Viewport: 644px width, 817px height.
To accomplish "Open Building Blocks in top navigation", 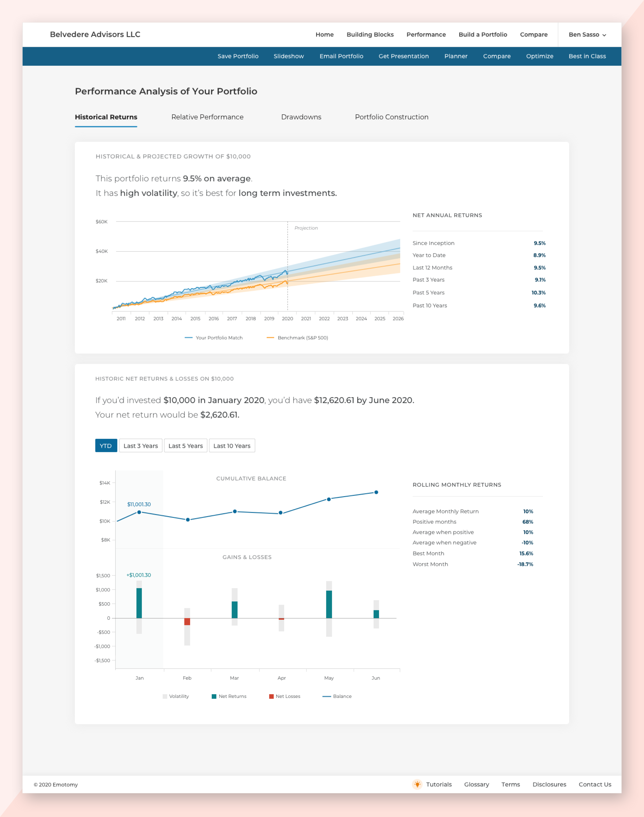I will coord(369,35).
